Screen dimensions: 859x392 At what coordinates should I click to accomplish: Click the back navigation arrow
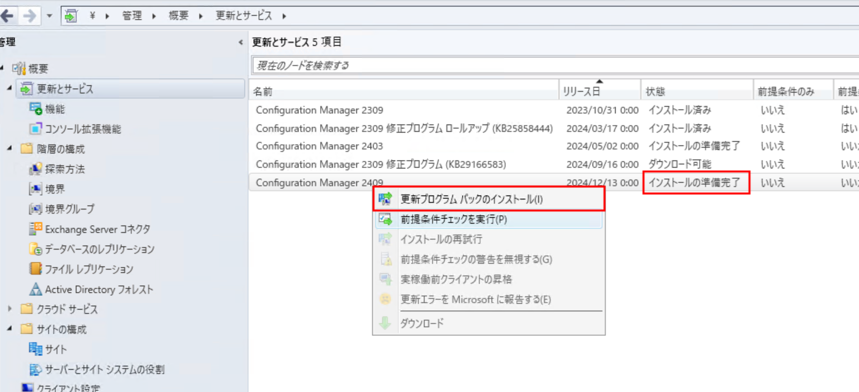point(6,16)
